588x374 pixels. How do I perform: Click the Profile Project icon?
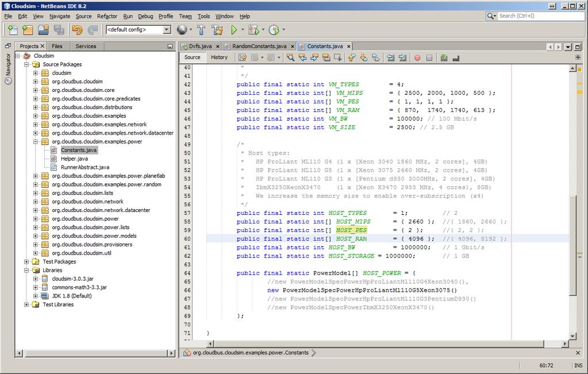(x=274, y=30)
